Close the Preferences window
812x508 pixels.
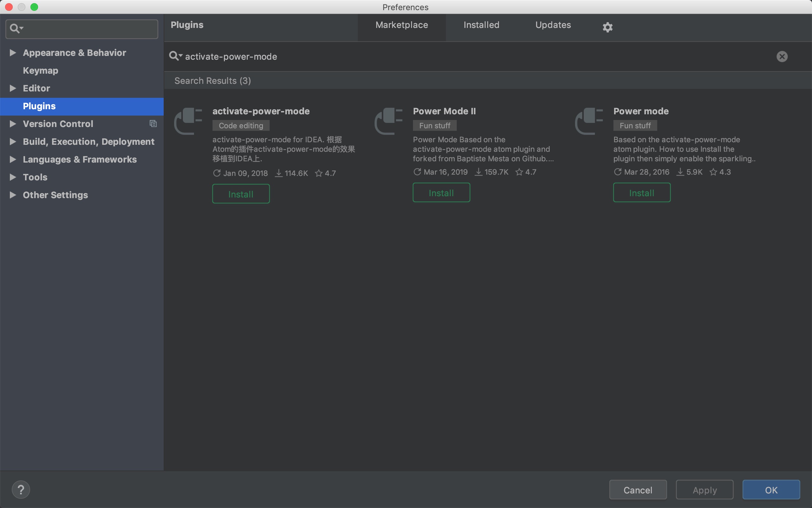9,7
